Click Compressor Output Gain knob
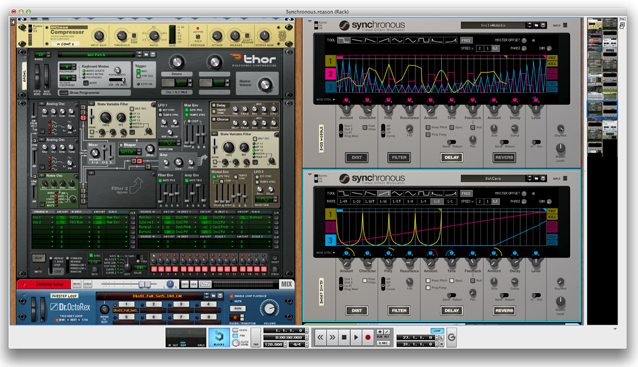638x367 pixels. [x=264, y=36]
